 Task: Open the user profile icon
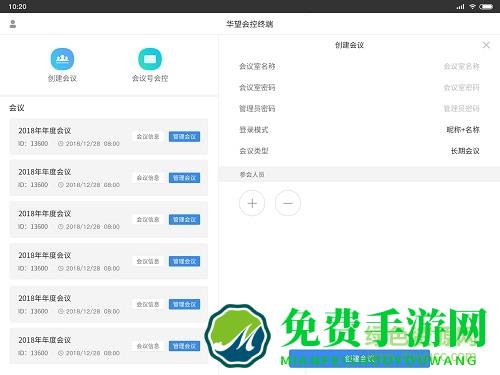[13, 24]
